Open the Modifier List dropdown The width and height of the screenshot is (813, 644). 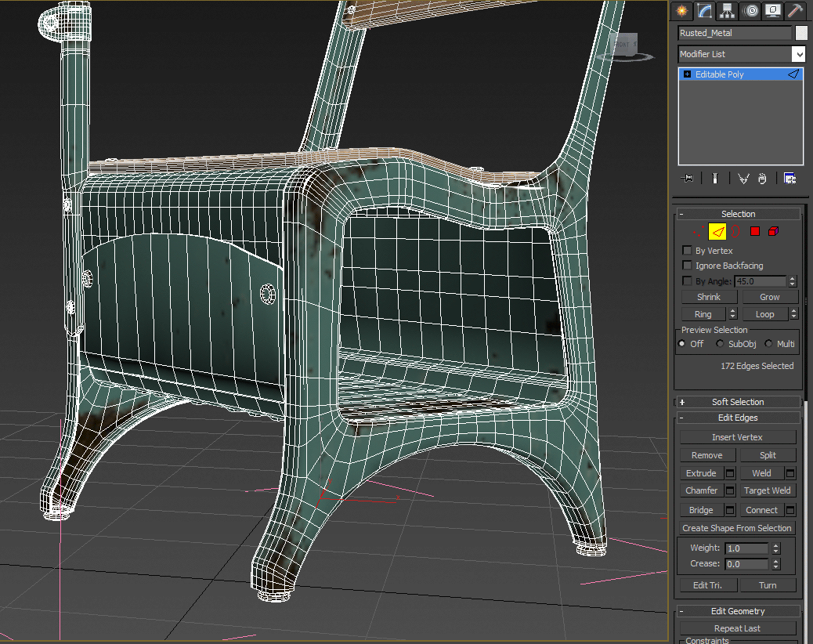tap(798, 54)
